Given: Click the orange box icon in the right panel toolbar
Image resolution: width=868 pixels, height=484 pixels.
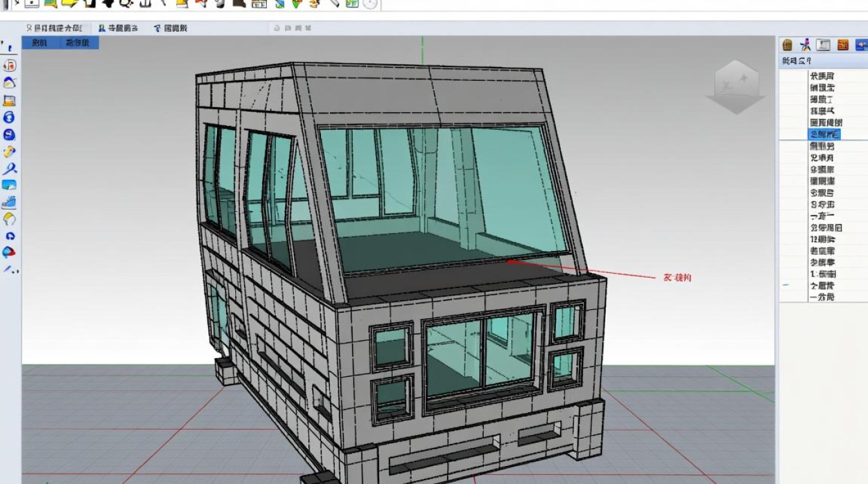Looking at the screenshot, I should (843, 45).
